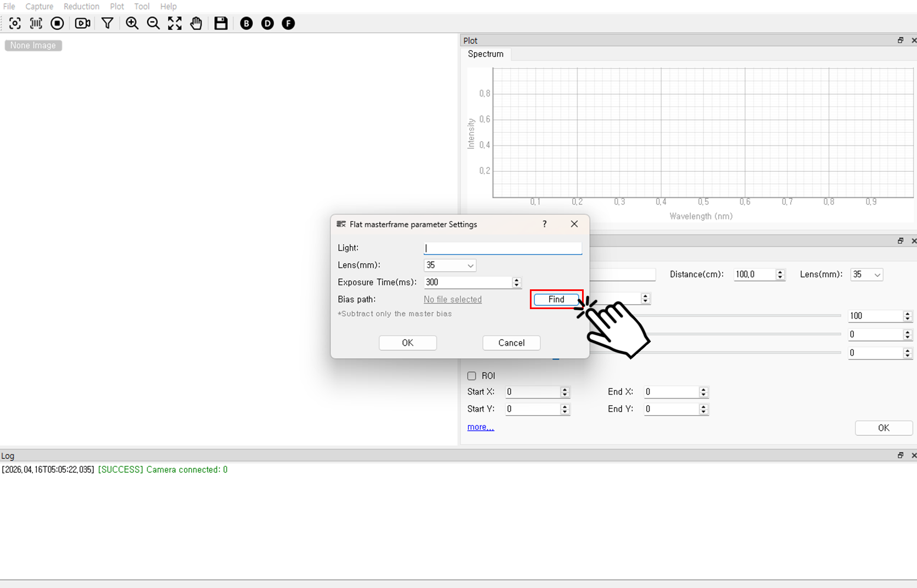The width and height of the screenshot is (917, 588).
Task: Zoom in with magnifier plus icon
Action: pos(132,23)
